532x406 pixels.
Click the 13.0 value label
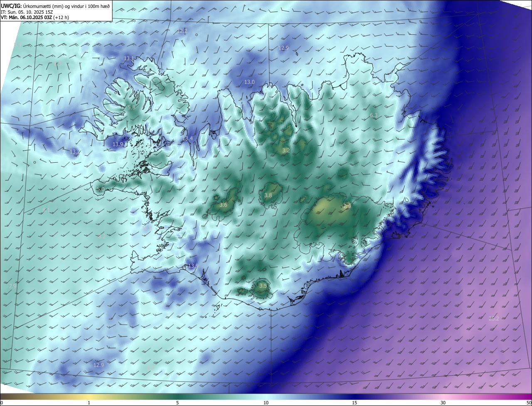point(249,82)
